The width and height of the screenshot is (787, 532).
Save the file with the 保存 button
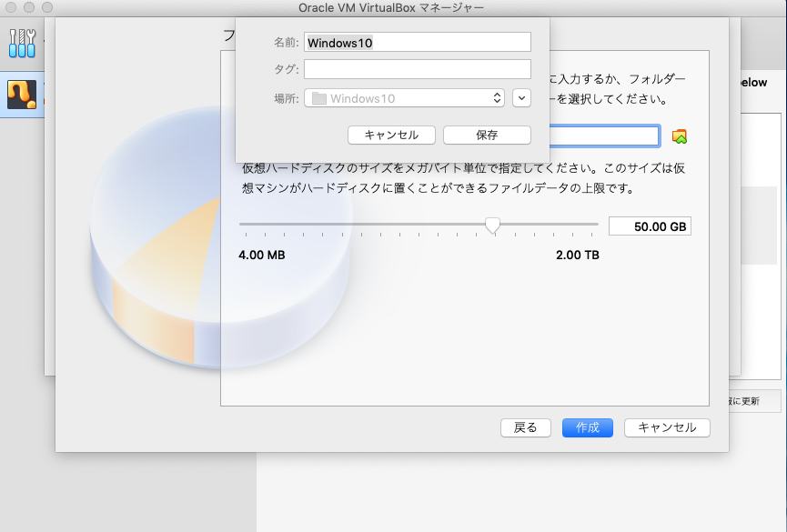point(487,135)
